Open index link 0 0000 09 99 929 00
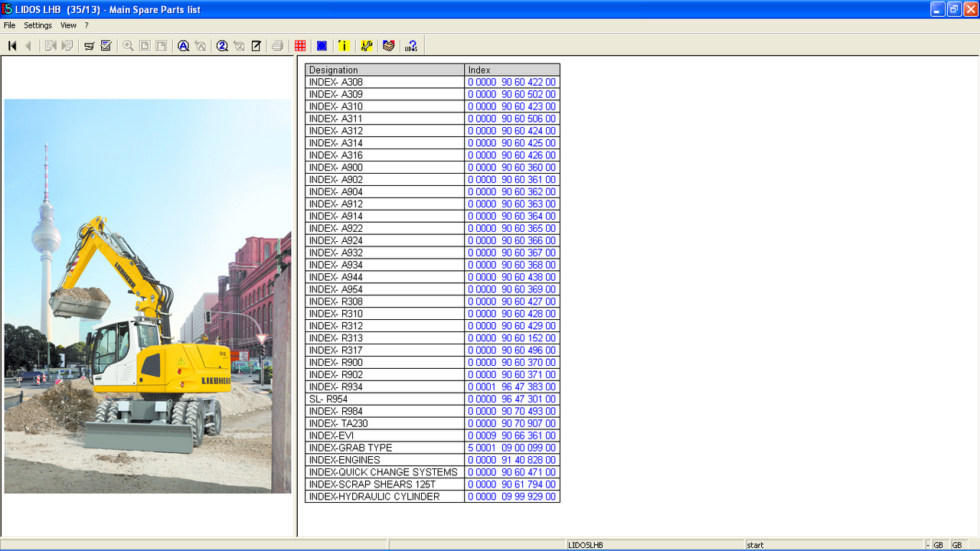Viewport: 980px width, 551px height. (512, 497)
